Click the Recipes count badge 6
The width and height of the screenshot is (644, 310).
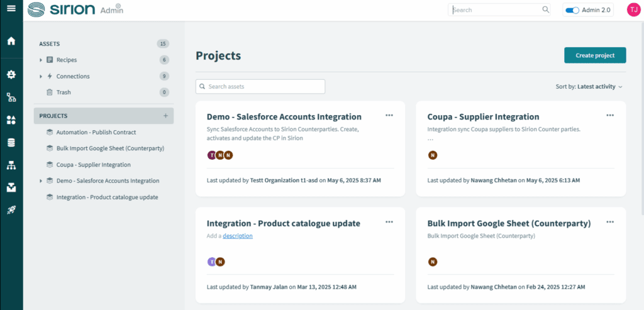point(164,60)
